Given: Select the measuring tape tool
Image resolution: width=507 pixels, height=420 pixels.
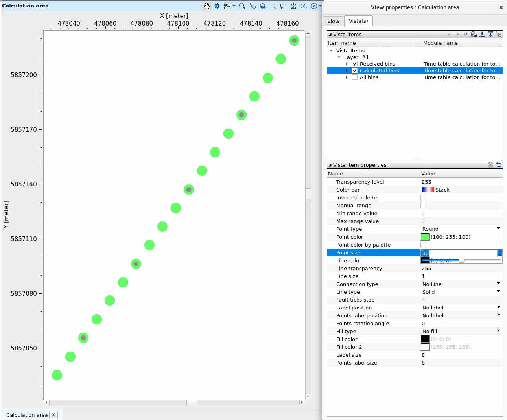Looking at the screenshot, I should pos(303,6).
